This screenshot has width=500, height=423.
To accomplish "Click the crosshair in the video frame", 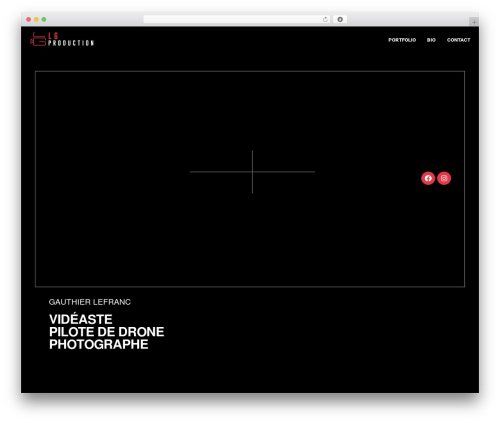I will coord(252,172).
